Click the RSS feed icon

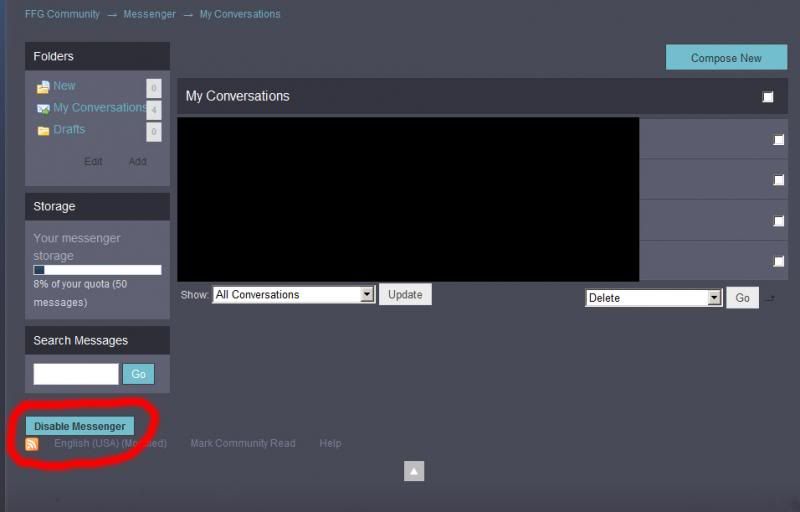tap(32, 444)
